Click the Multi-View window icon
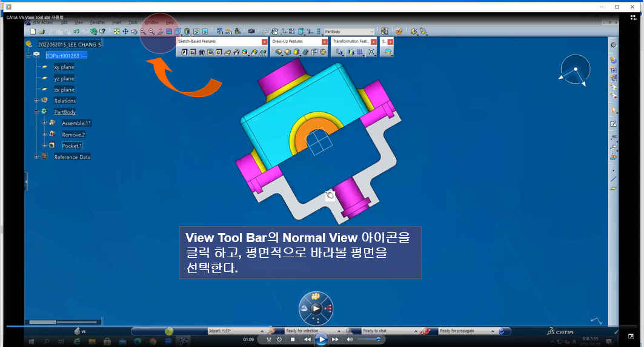The image size is (644, 347). tap(169, 32)
